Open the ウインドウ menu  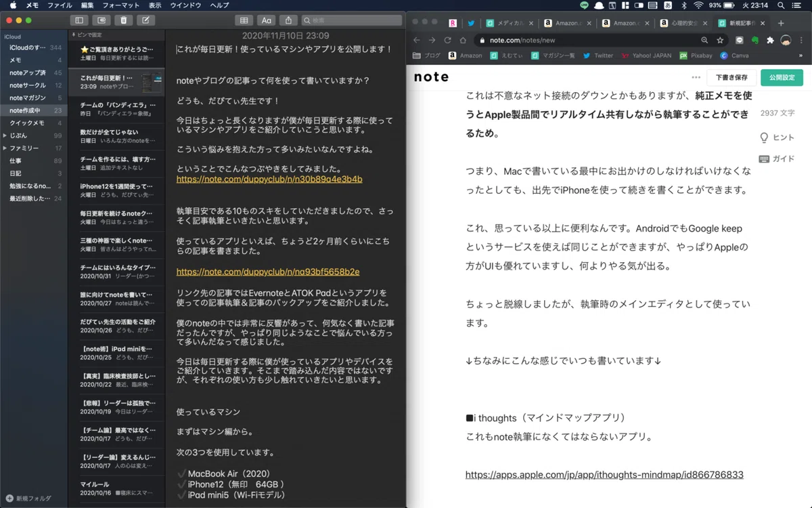[185, 5]
